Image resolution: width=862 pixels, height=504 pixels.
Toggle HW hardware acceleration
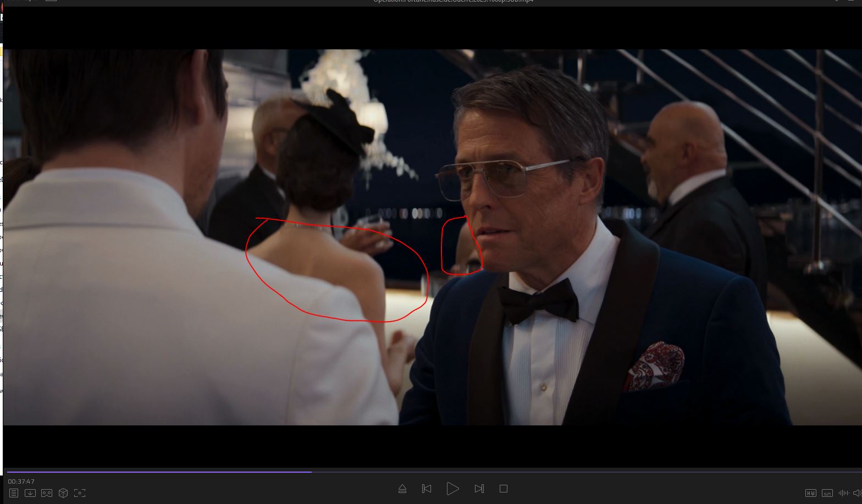tap(811, 493)
